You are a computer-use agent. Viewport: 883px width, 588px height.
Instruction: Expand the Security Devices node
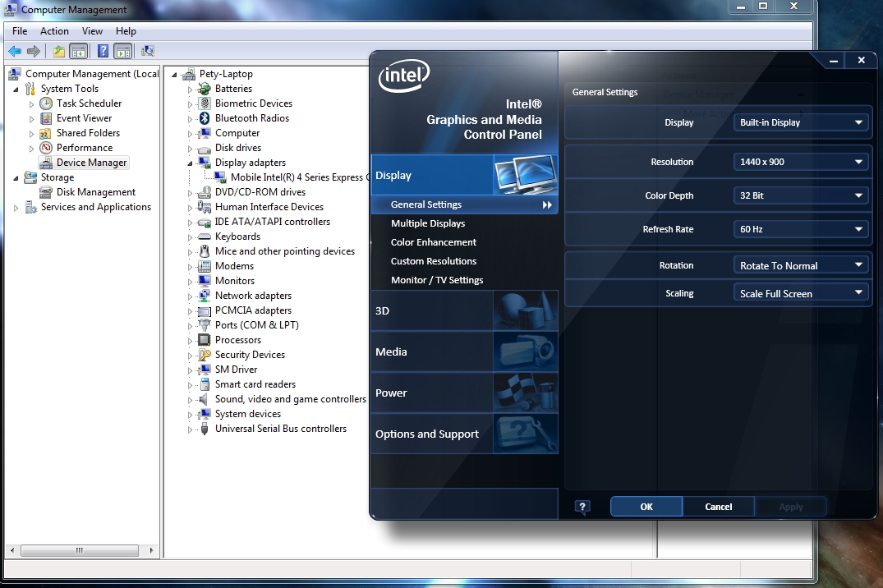point(191,356)
